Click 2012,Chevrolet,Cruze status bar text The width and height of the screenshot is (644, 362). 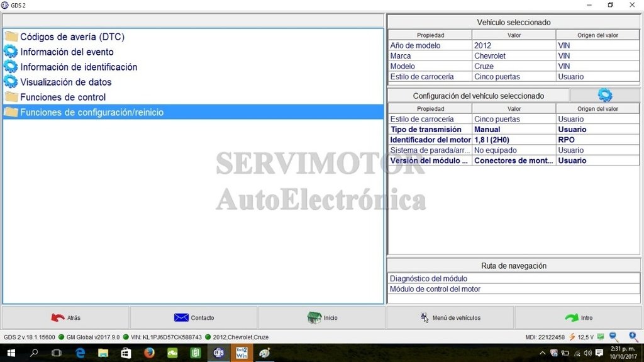[x=241, y=337]
